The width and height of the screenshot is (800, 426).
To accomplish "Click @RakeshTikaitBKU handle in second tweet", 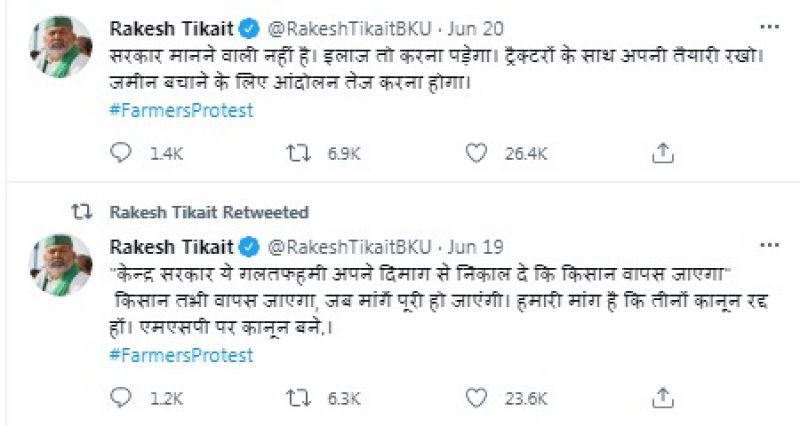I will tap(347, 247).
